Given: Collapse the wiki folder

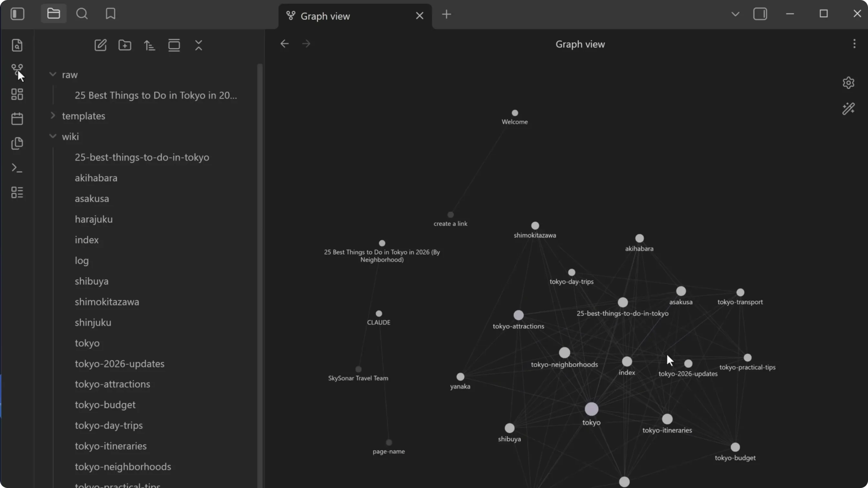Looking at the screenshot, I should [x=53, y=136].
